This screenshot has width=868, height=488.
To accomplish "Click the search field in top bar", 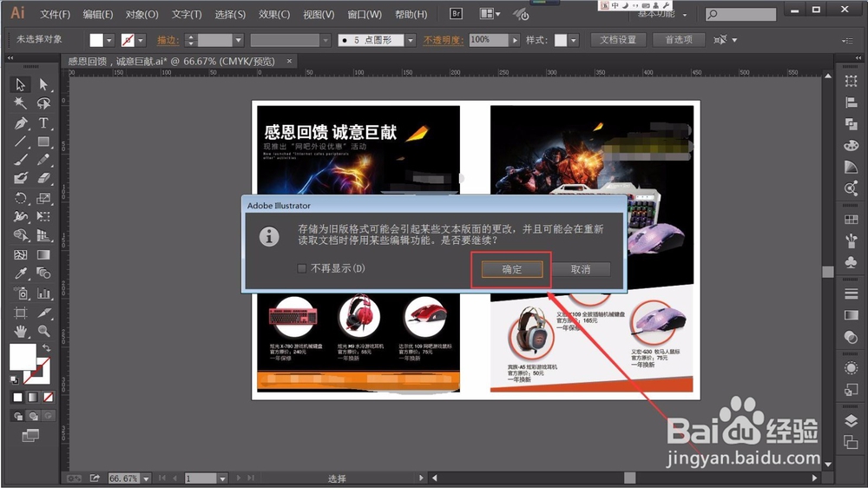I will (x=740, y=14).
